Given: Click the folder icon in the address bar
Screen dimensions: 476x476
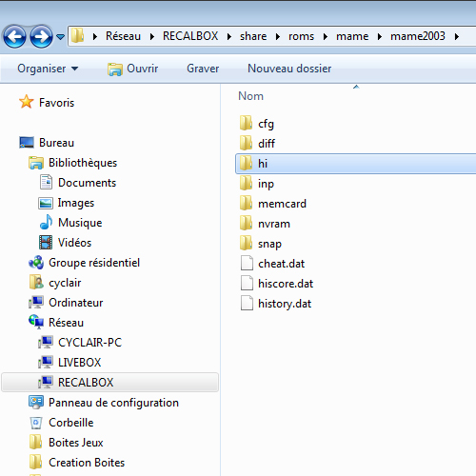Looking at the screenshot, I should (77, 35).
